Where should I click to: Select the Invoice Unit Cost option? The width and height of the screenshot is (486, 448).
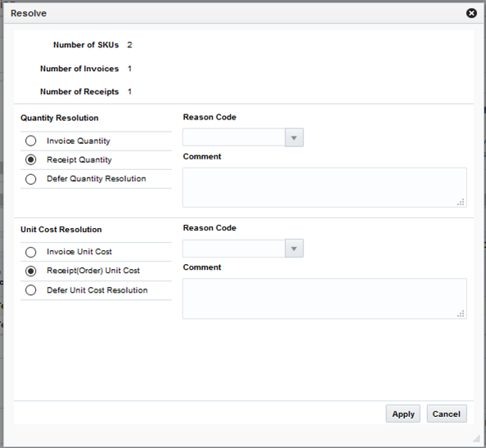[31, 252]
